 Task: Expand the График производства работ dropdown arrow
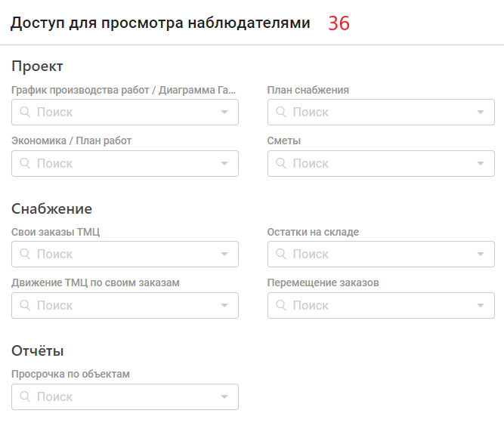coord(224,112)
